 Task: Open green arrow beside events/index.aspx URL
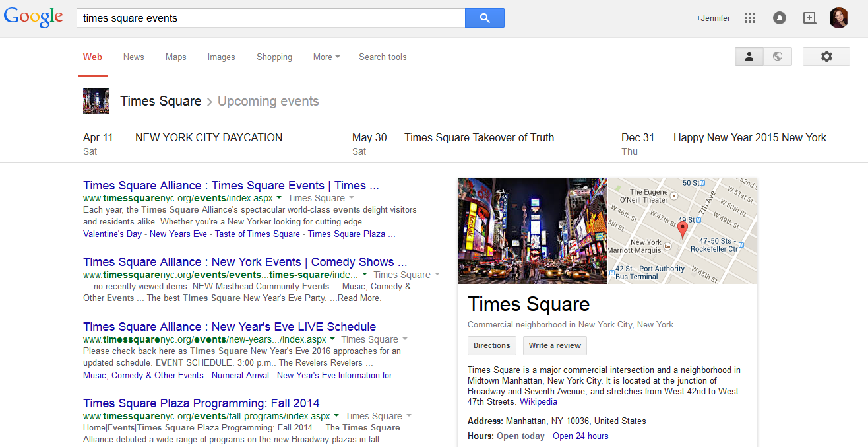[x=280, y=198]
